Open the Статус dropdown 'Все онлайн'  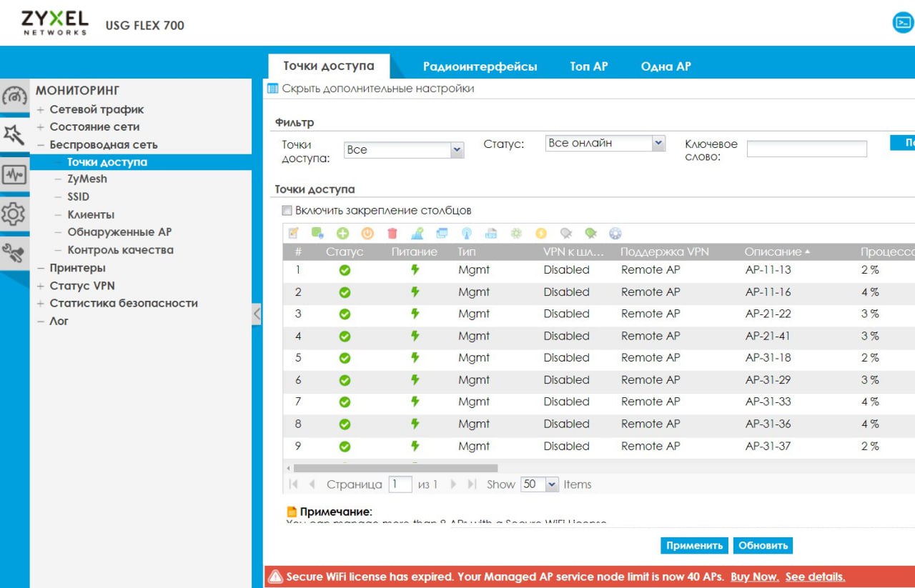(605, 143)
